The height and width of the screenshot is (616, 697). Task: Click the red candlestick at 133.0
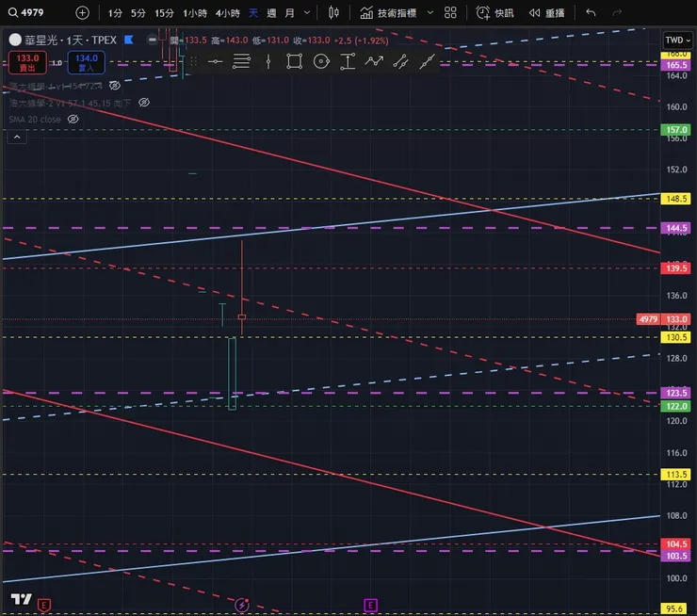point(242,316)
